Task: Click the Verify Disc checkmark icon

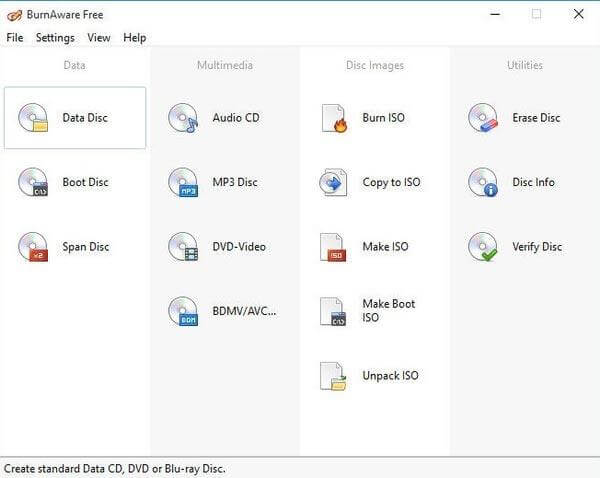Action: [x=483, y=247]
